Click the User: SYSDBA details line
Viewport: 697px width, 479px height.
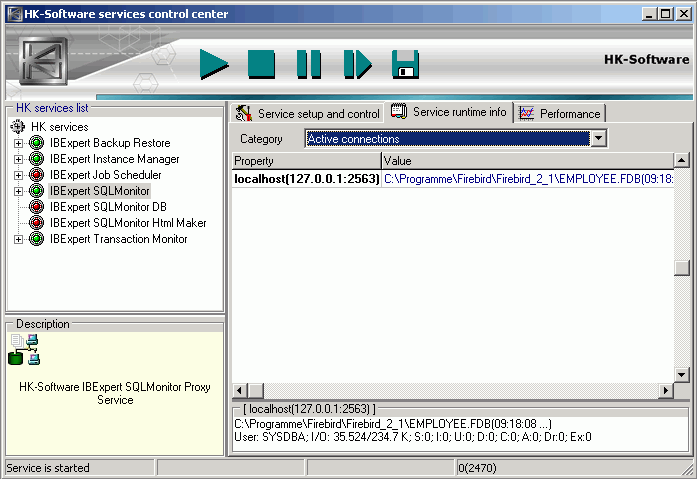pos(413,437)
